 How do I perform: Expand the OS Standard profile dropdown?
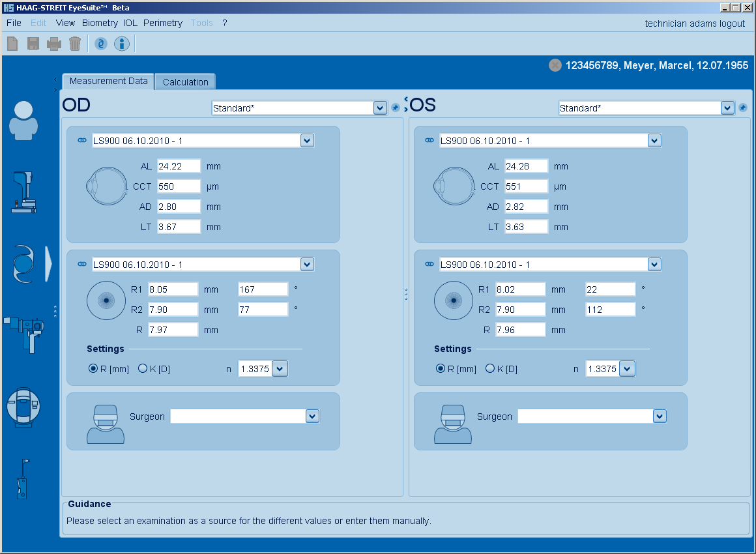pyautogui.click(x=727, y=108)
